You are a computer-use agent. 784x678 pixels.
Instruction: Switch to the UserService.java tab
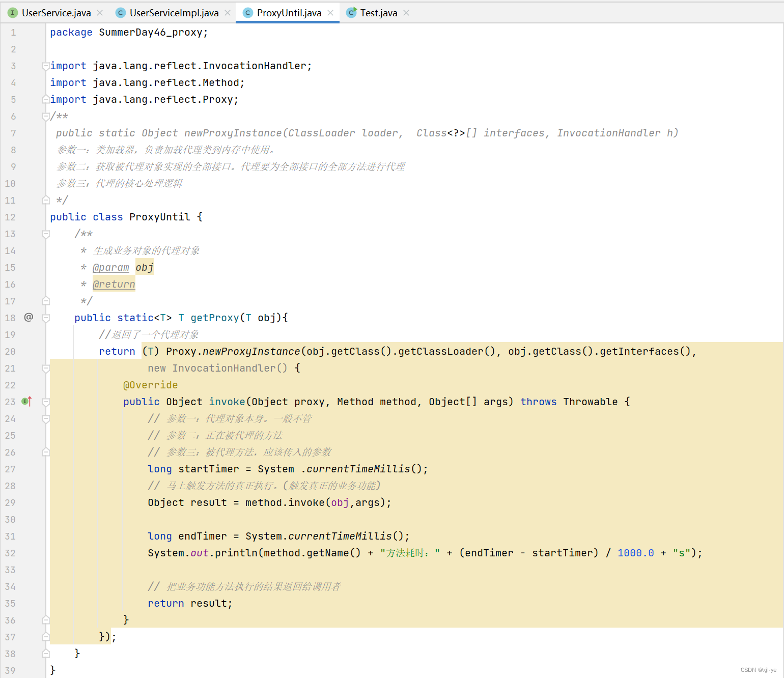56,13
